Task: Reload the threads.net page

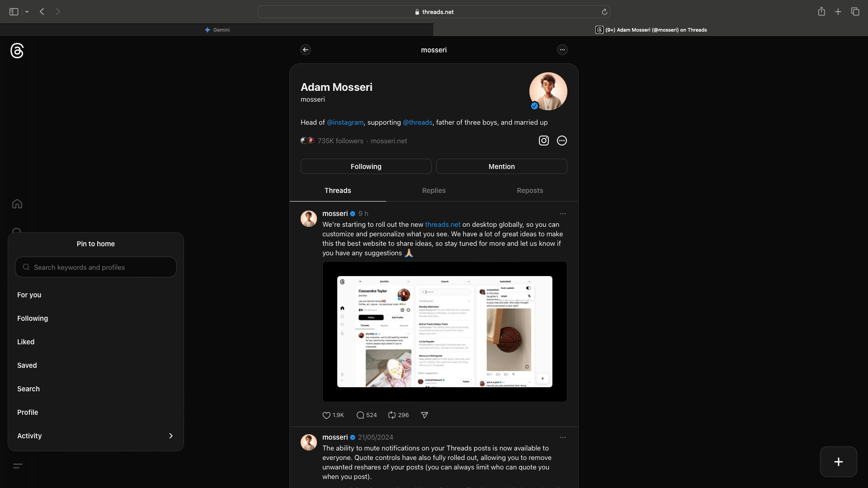Action: click(604, 12)
